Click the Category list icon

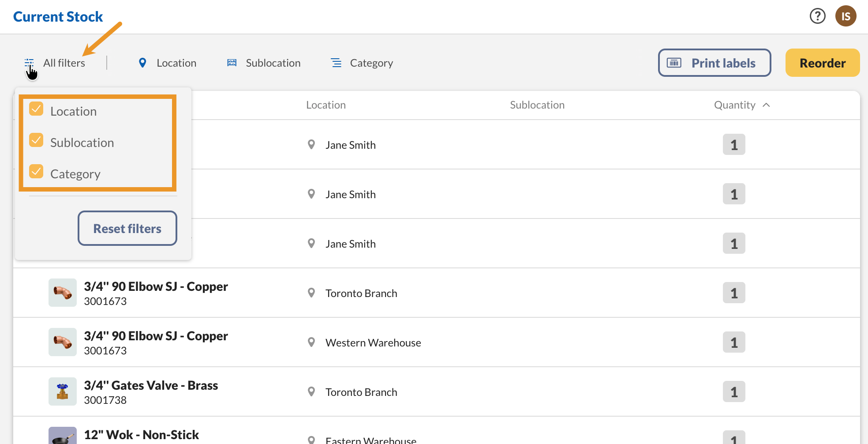click(x=336, y=63)
